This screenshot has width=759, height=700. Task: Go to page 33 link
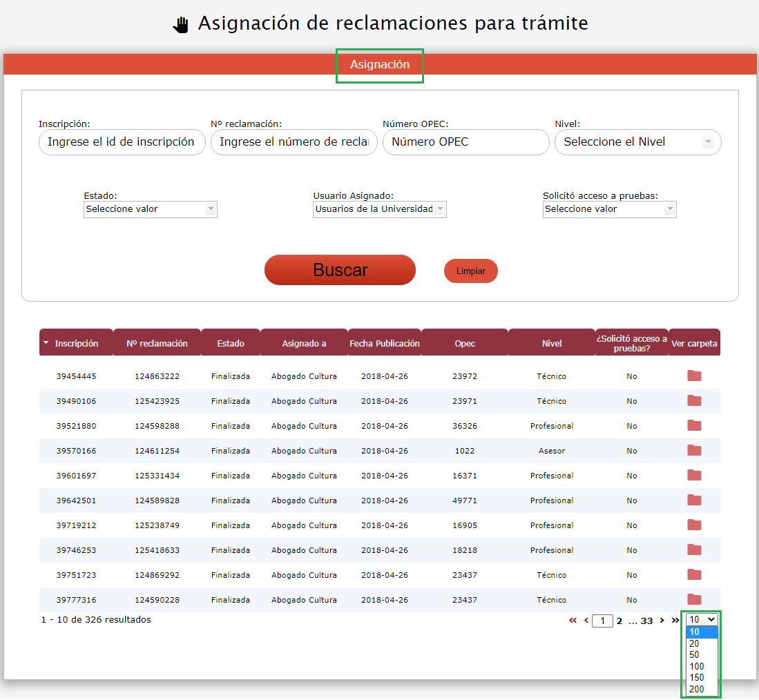(646, 621)
